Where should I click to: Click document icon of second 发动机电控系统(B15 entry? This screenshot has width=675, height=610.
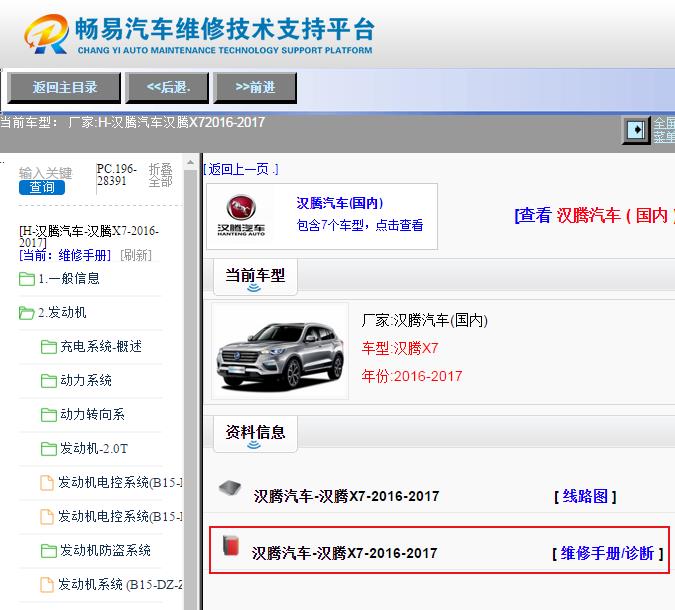coord(47,517)
